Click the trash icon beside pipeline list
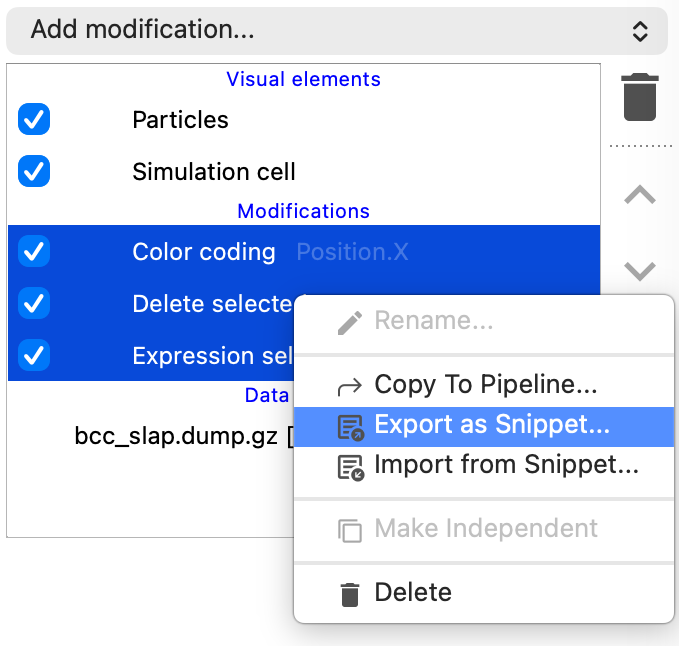The height and width of the screenshot is (646, 679). point(640,97)
